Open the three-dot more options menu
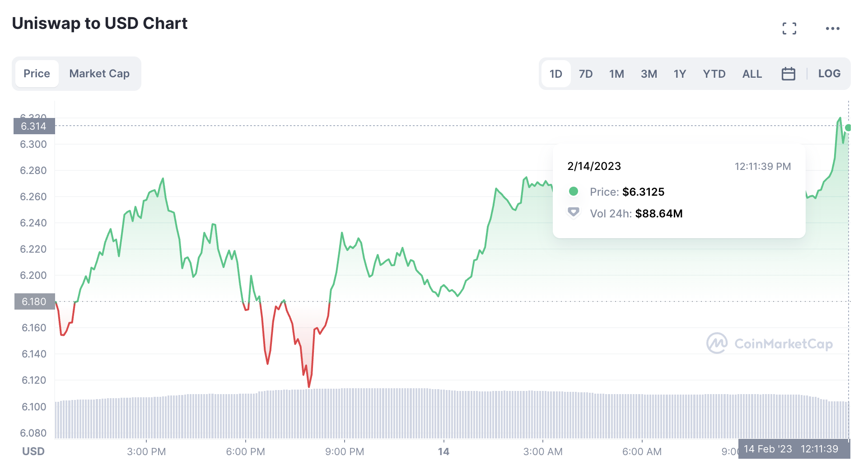Screen dimensions: 868x461 832,28
